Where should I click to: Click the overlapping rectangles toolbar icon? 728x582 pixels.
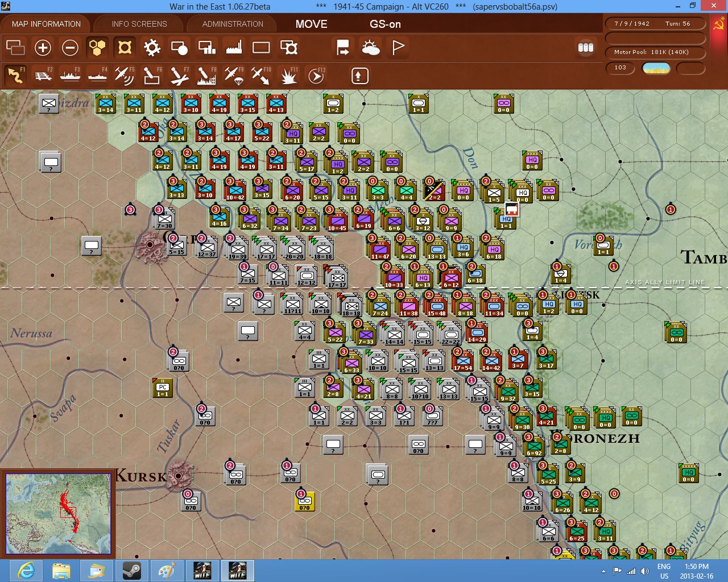[x=15, y=47]
